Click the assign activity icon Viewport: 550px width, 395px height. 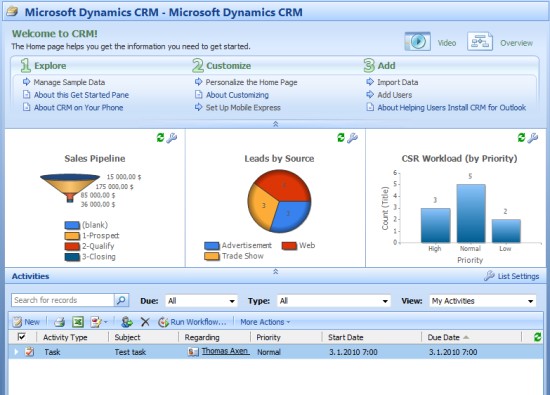[127, 322]
